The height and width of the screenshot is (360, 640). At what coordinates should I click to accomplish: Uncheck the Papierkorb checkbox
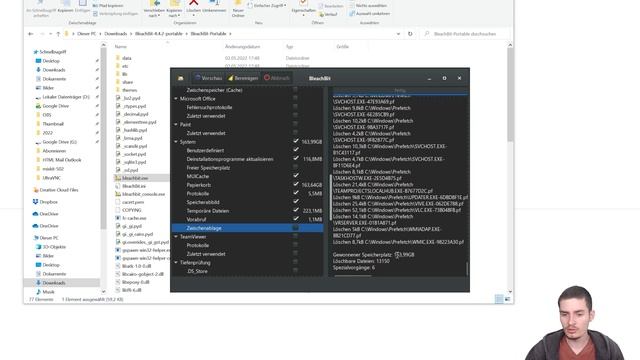click(296, 184)
